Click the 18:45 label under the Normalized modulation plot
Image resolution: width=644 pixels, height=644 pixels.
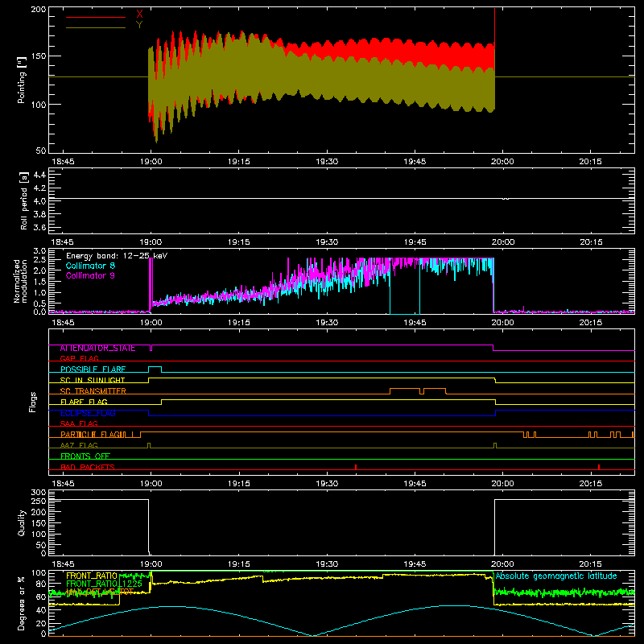pos(63,323)
